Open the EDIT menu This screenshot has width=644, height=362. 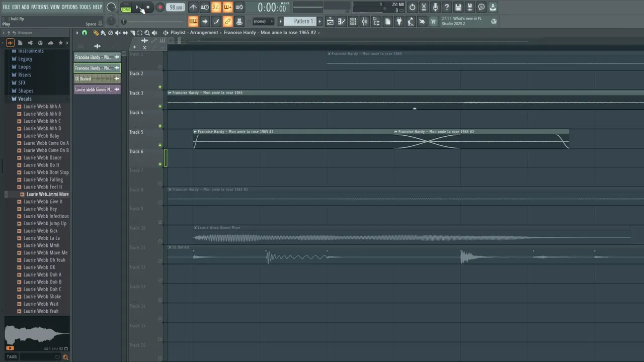coord(16,7)
